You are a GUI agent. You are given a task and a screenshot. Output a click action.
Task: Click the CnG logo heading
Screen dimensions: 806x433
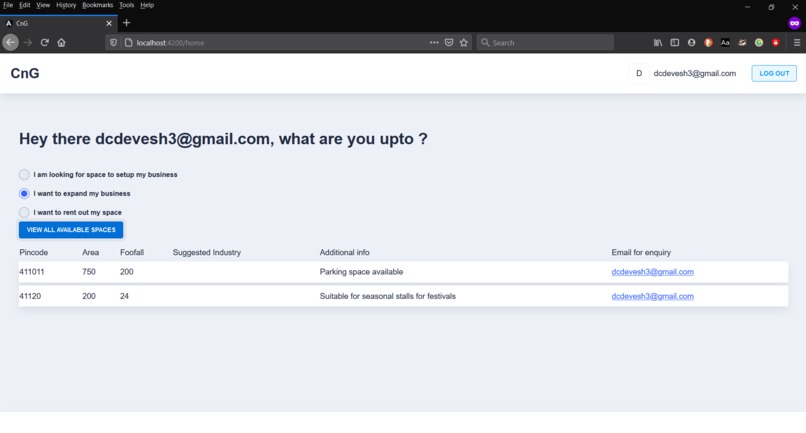pos(25,74)
